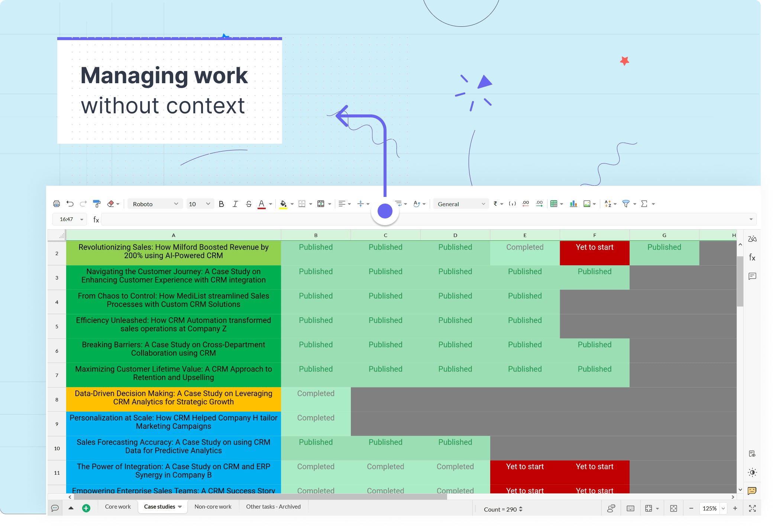This screenshot has width=779, height=532.
Task: Click the decrease decimal places icon
Action: click(x=526, y=204)
